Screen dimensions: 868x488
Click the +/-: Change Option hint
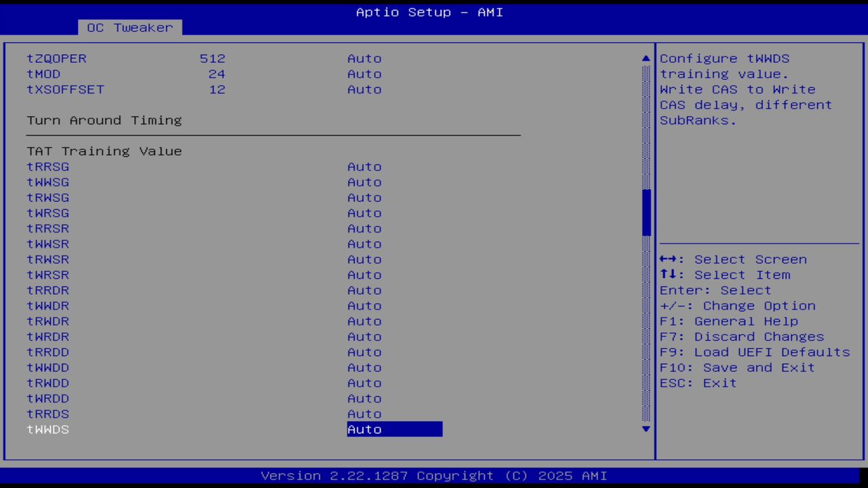tap(738, 306)
